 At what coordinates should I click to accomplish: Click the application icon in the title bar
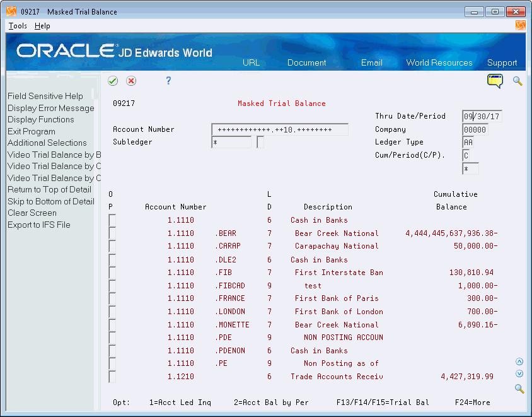point(11,11)
